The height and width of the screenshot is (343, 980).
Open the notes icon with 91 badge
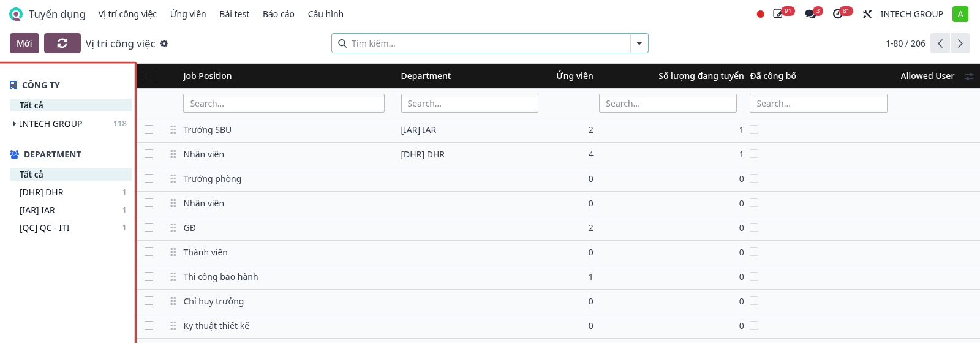[x=778, y=13]
